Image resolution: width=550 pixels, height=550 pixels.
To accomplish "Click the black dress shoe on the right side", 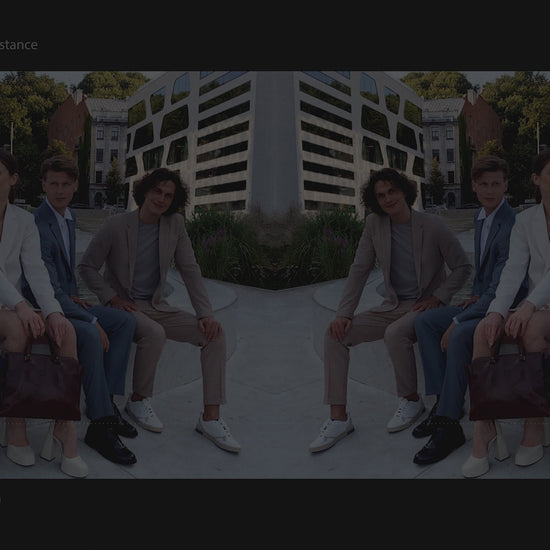I will point(440,445).
